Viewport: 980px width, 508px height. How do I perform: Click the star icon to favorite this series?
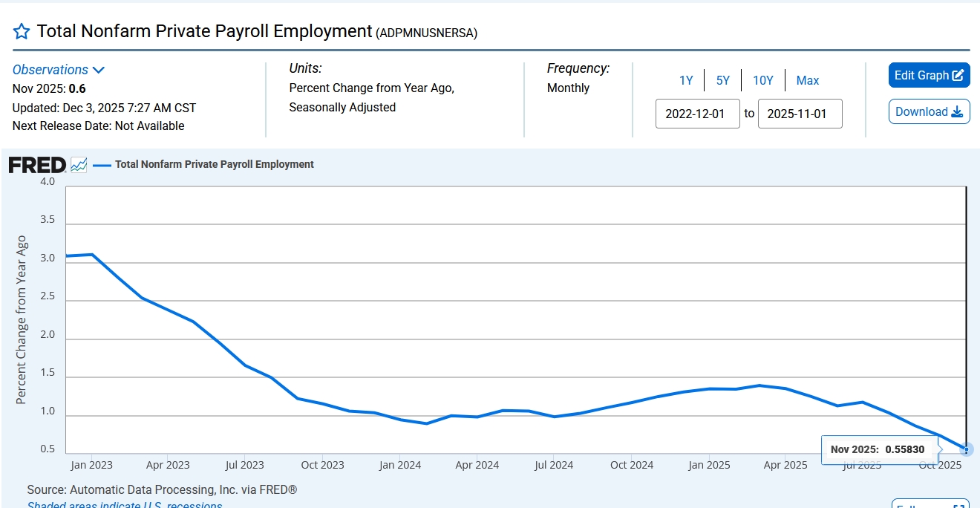22,31
